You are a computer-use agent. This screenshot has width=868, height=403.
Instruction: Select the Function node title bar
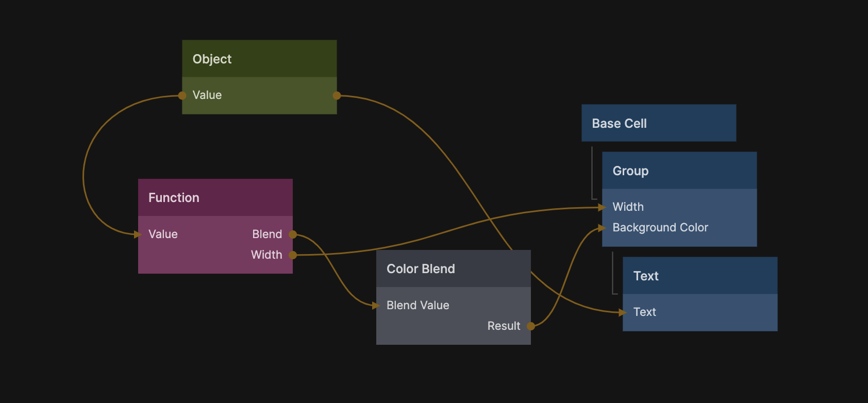(215, 197)
